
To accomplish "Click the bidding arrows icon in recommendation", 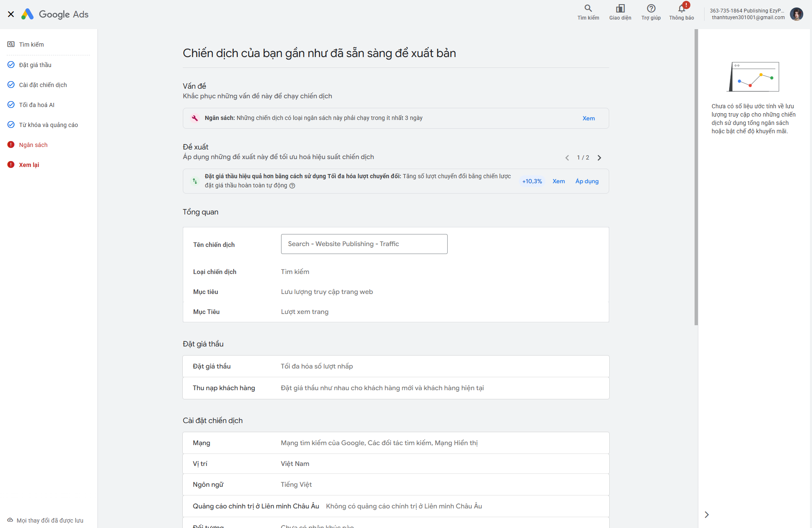I will click(x=194, y=181).
